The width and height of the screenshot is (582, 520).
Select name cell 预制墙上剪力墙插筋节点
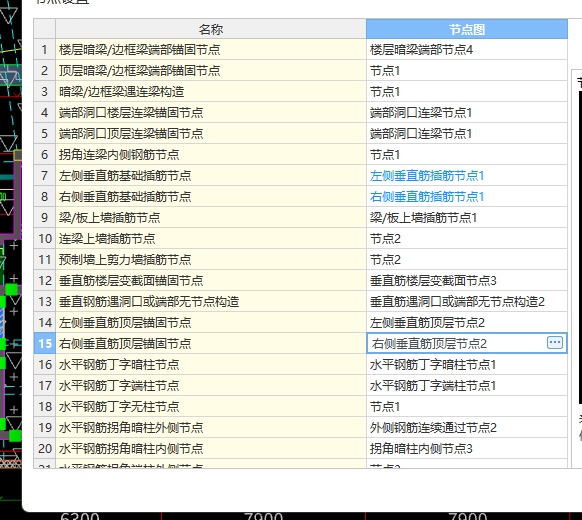pos(211,259)
